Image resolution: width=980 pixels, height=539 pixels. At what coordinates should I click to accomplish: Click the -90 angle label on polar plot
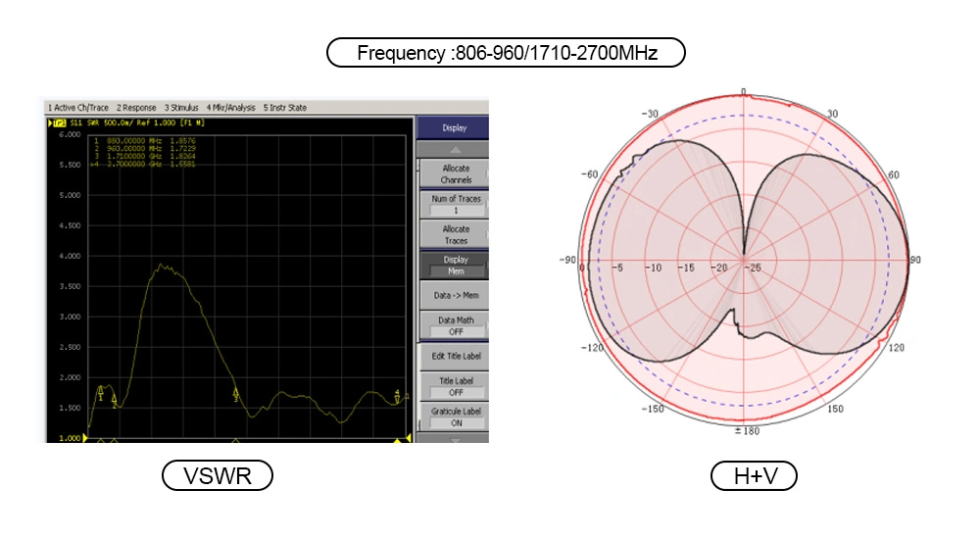click(x=567, y=260)
